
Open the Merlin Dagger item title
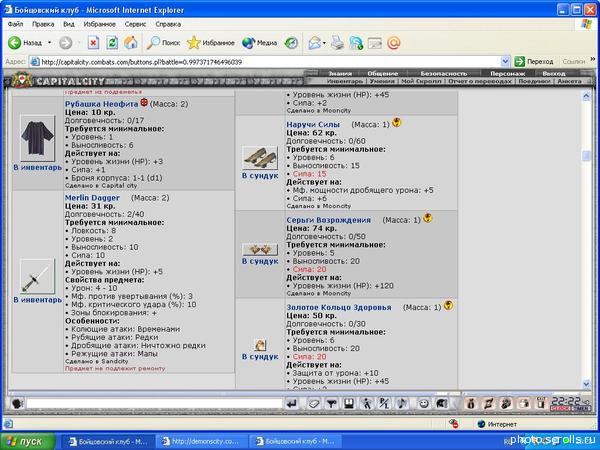(x=92, y=198)
